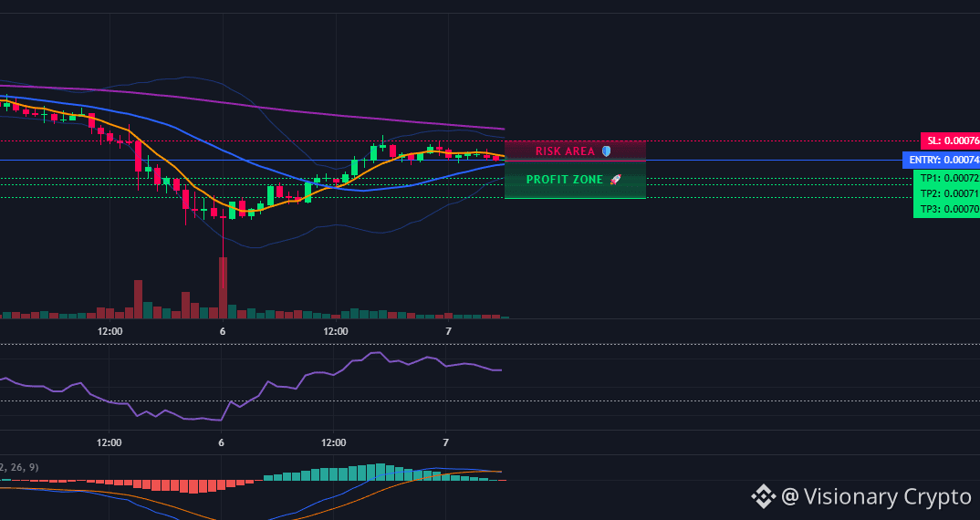The width and height of the screenshot is (980, 520).
Task: Select the SL: 0.00076 price label
Action: click(x=950, y=140)
